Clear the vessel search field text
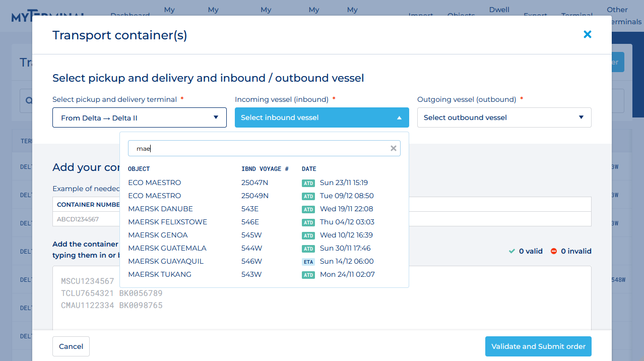 (x=394, y=148)
